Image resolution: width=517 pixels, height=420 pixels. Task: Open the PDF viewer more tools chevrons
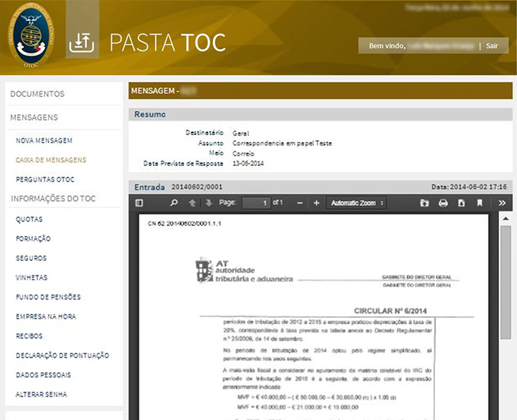(x=502, y=203)
